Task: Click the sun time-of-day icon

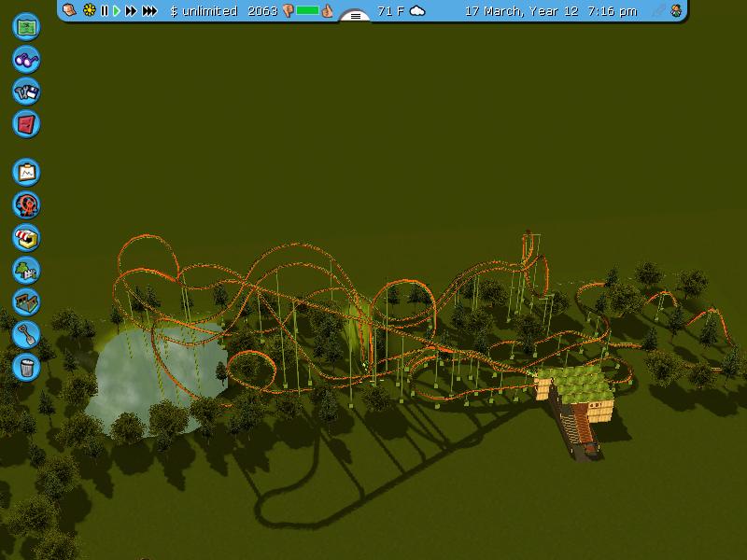Action: (x=89, y=10)
